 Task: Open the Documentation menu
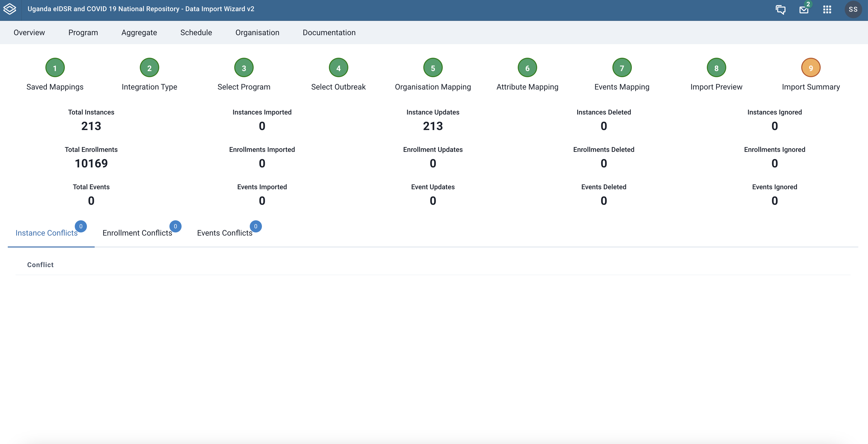tap(329, 33)
